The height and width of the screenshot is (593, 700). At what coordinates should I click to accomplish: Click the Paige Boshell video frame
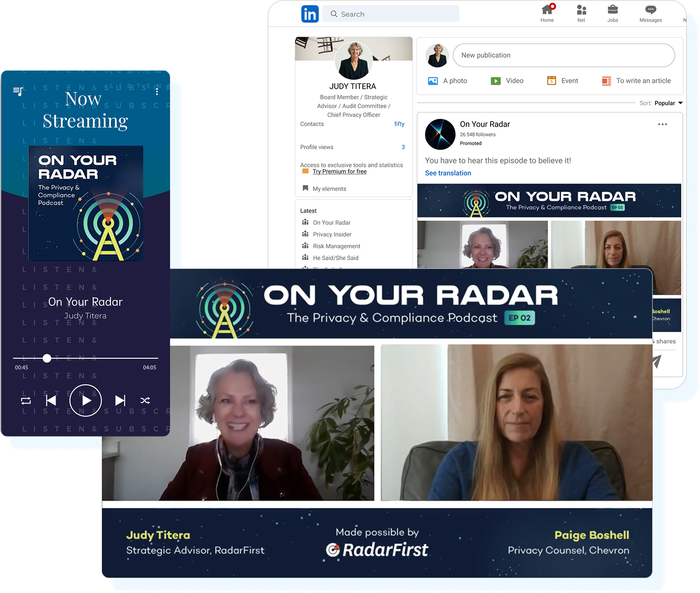[517, 423]
